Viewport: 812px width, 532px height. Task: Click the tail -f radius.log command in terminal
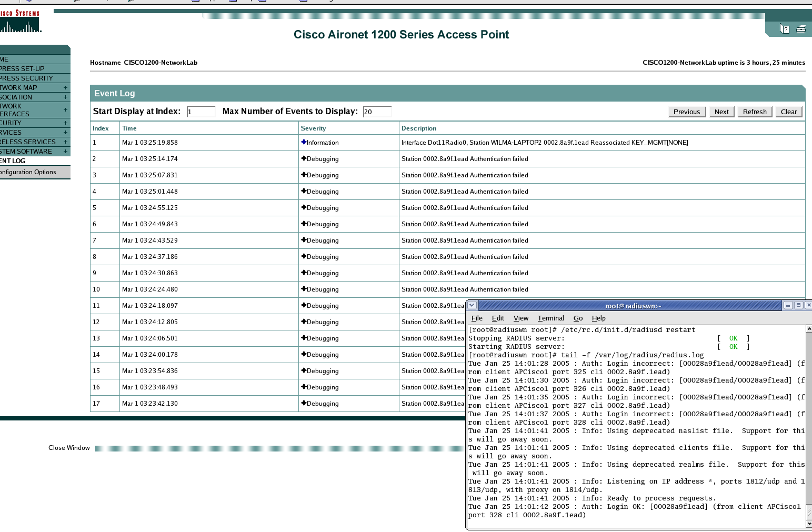pos(586,355)
